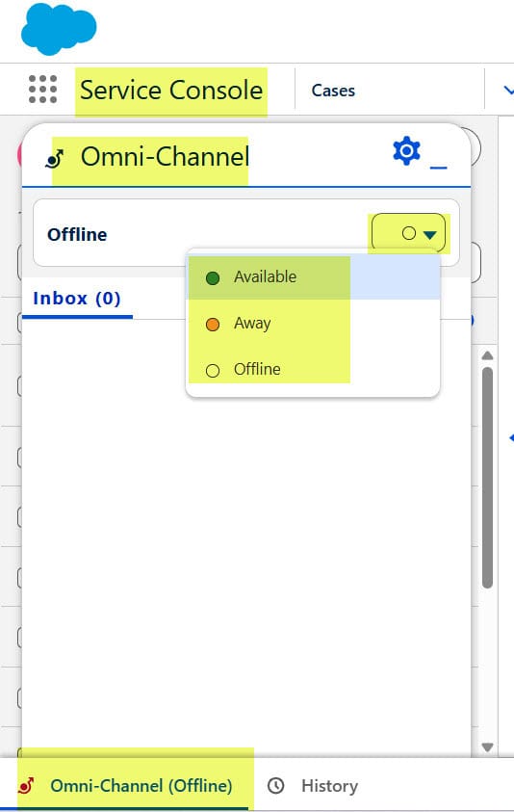Select the Available status option

pos(313,277)
